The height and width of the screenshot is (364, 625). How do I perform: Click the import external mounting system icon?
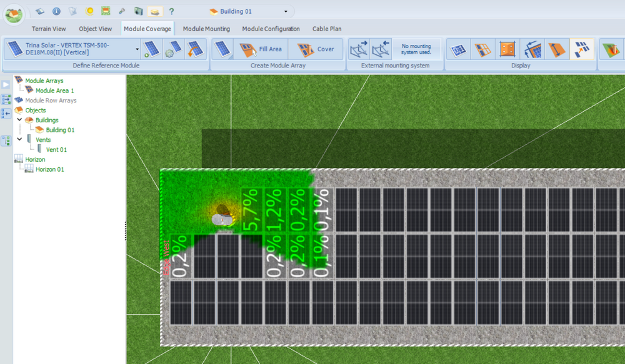[359, 49]
